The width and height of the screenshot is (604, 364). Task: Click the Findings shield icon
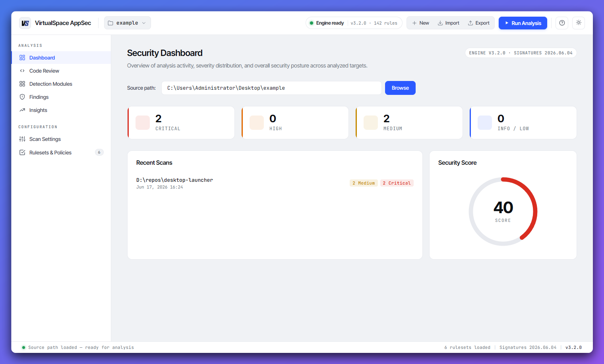click(22, 97)
